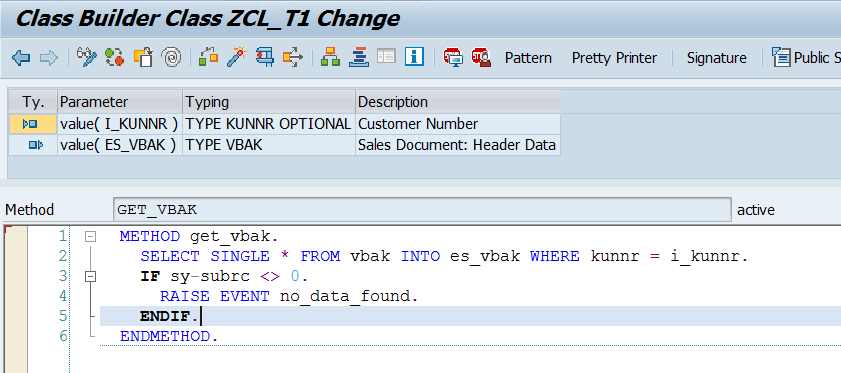
Task: Activate the class with magic wand icon
Action: tap(236, 57)
